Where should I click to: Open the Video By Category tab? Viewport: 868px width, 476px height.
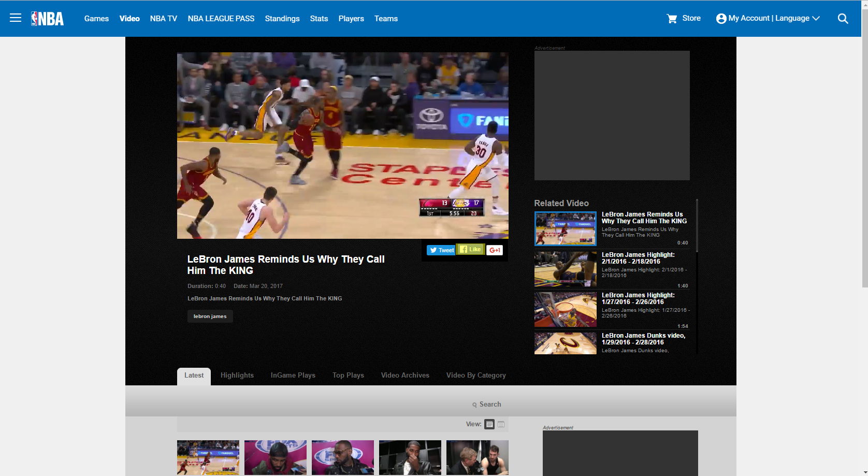pyautogui.click(x=476, y=376)
